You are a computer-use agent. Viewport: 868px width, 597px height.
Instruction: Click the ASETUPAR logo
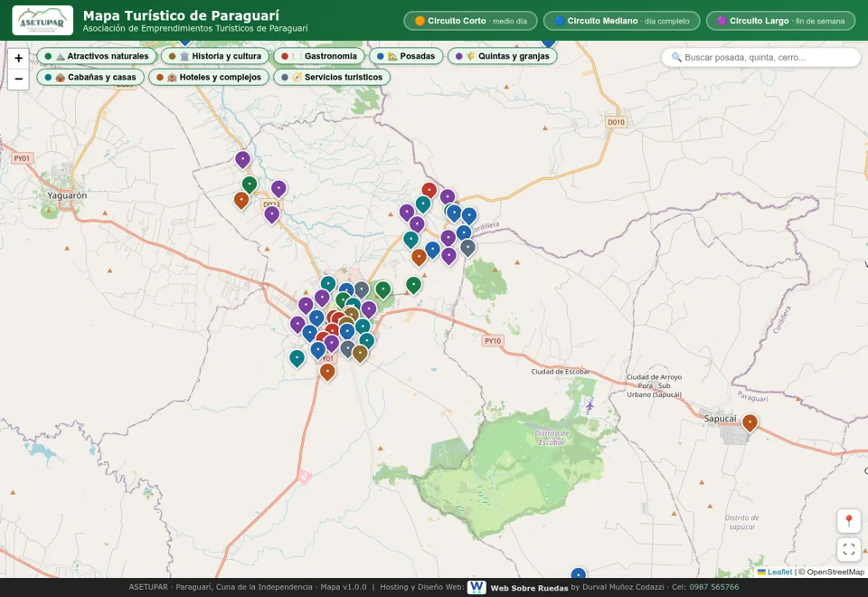click(x=42, y=21)
